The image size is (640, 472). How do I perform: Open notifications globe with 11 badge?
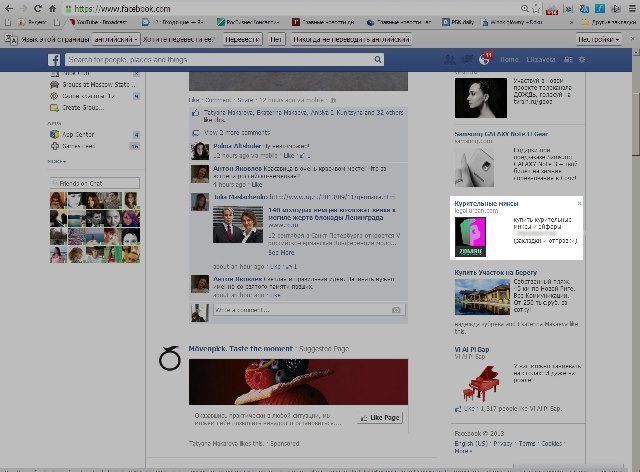click(x=485, y=59)
